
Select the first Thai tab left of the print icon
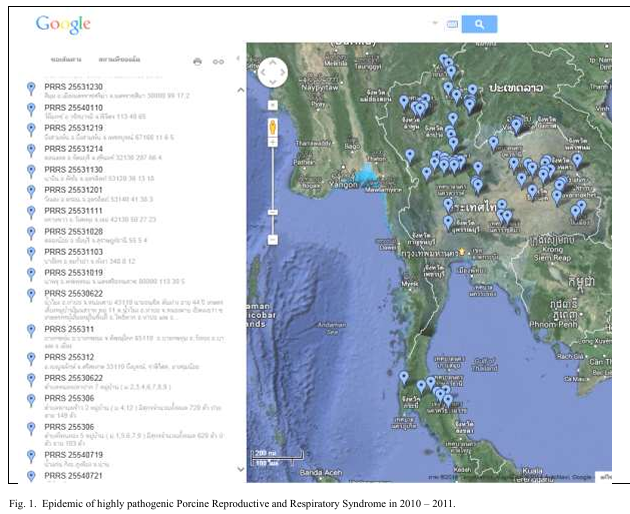tap(66, 59)
